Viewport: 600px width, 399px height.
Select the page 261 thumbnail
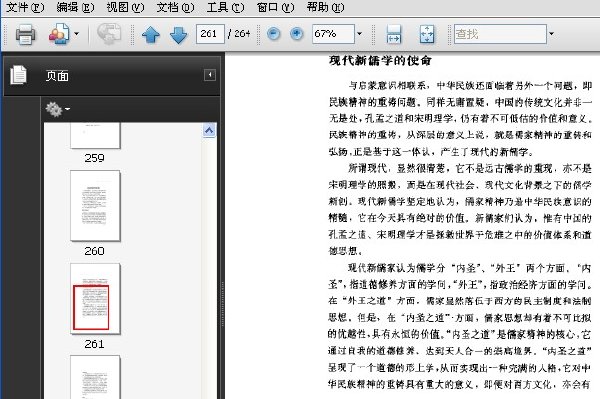click(x=95, y=298)
